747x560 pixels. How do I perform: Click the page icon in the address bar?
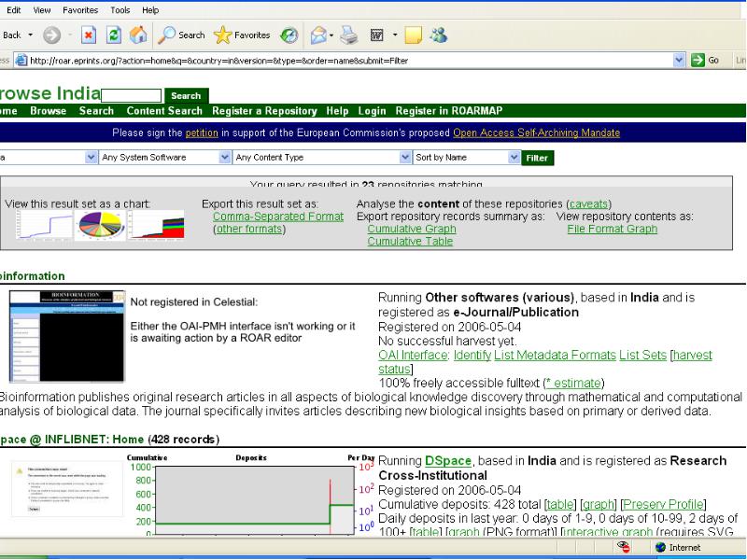[21, 60]
